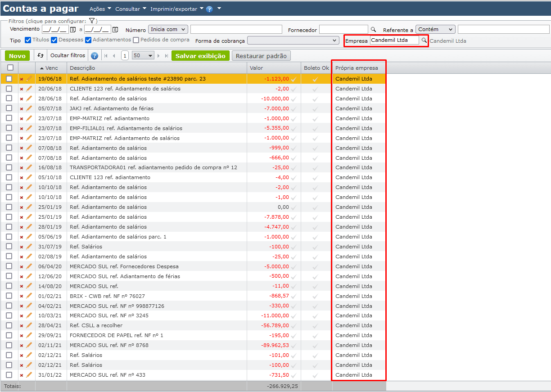The height and width of the screenshot is (392, 551).
Task: Open the Referente a 'Contém' dropdown
Action: pyautogui.click(x=435, y=29)
